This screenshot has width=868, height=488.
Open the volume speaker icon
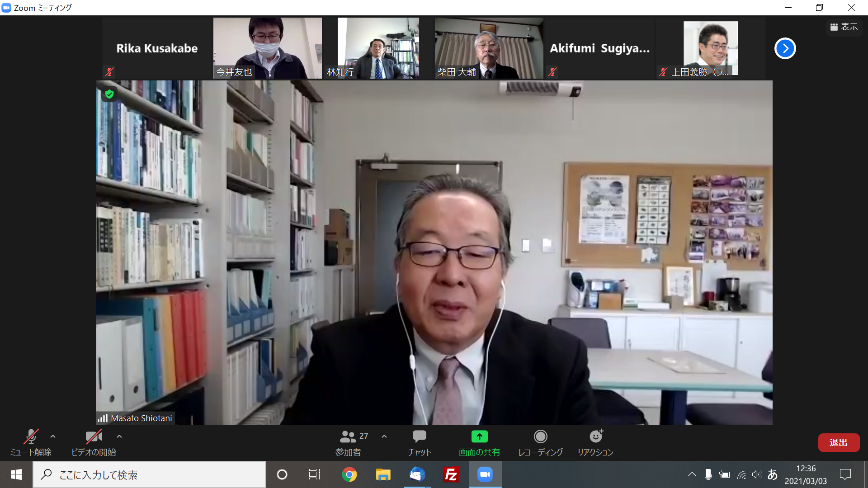(756, 474)
